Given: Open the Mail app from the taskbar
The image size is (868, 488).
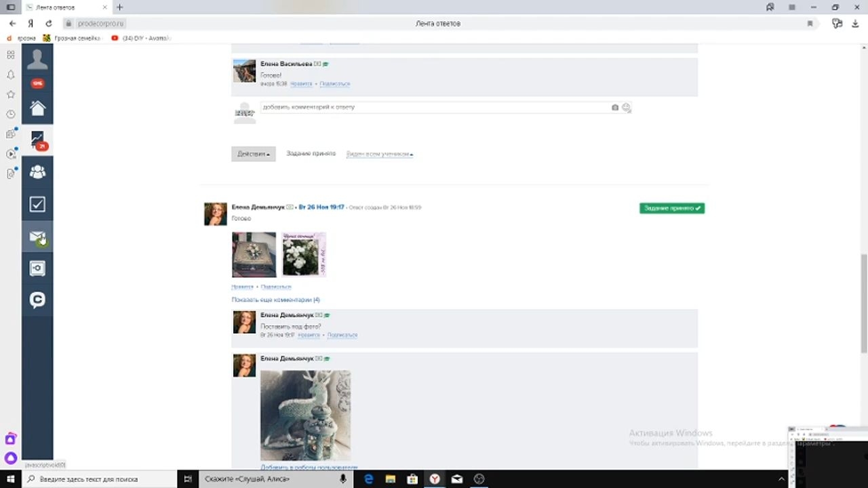Looking at the screenshot, I should point(457,479).
